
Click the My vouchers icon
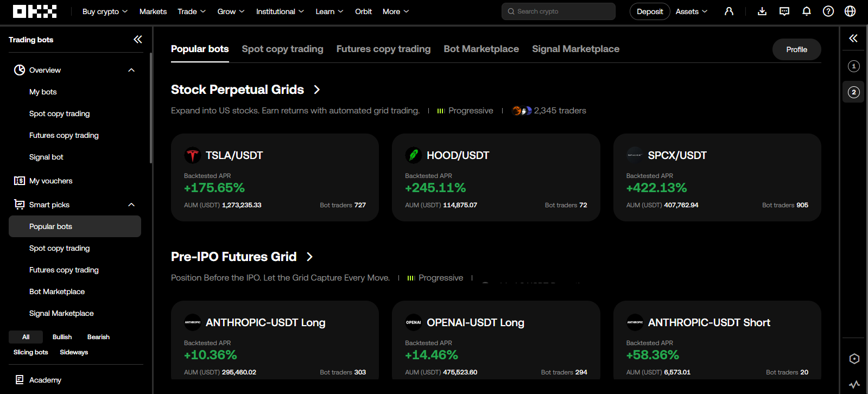pos(20,181)
